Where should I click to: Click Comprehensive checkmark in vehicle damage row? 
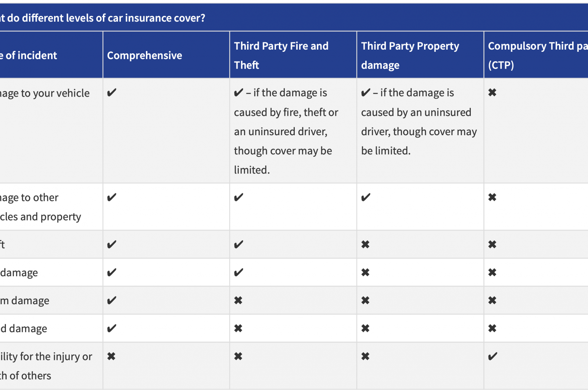112,93
